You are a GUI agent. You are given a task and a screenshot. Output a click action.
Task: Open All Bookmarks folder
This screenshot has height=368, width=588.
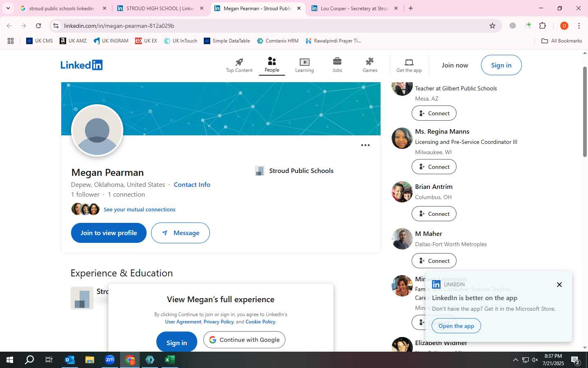coord(561,41)
